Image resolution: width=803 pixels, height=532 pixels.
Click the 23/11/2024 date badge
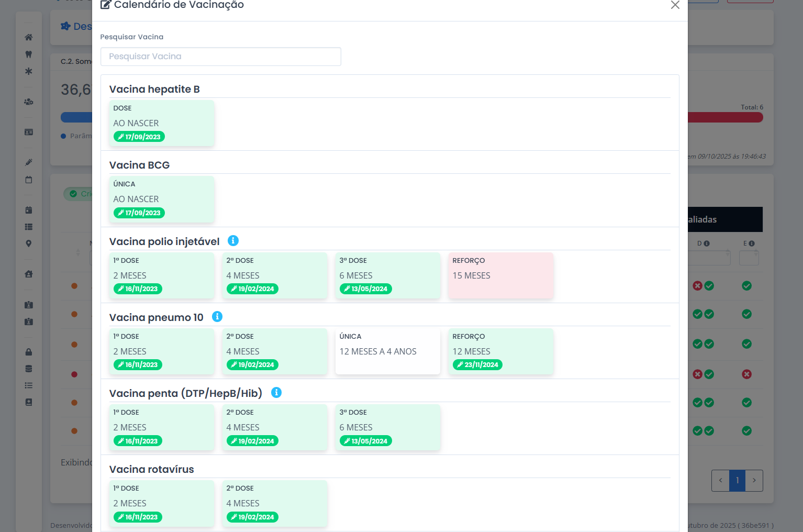(x=477, y=365)
